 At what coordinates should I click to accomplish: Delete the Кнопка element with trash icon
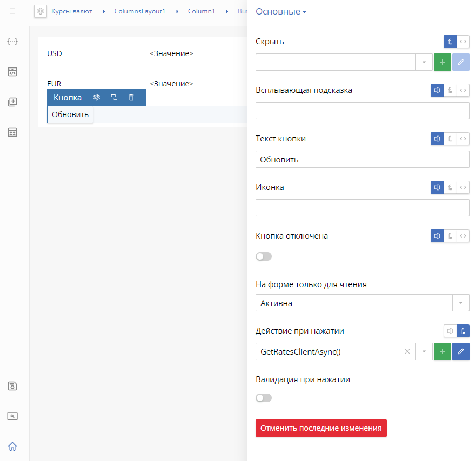tap(131, 97)
